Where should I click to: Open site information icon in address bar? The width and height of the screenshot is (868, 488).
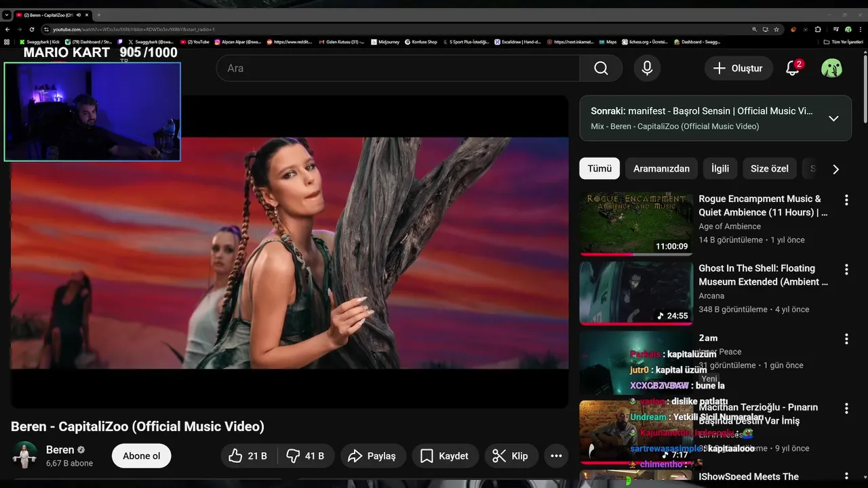coord(47,29)
